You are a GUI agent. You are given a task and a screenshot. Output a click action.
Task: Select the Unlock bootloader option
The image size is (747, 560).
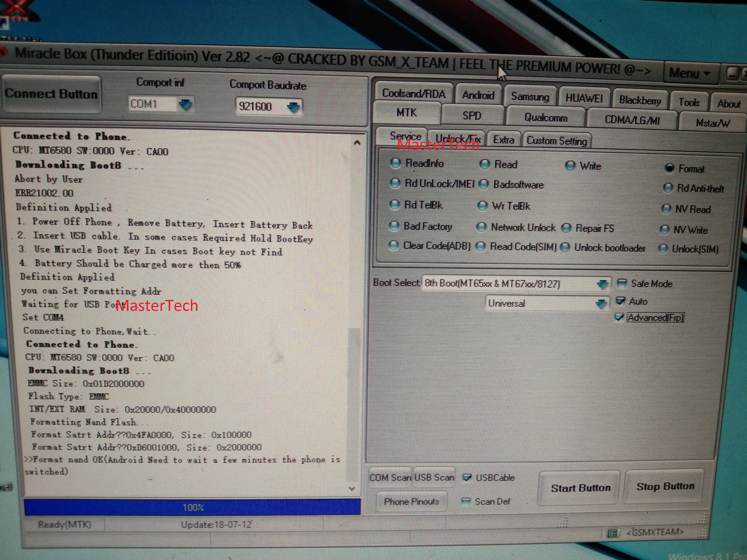pyautogui.click(x=565, y=248)
